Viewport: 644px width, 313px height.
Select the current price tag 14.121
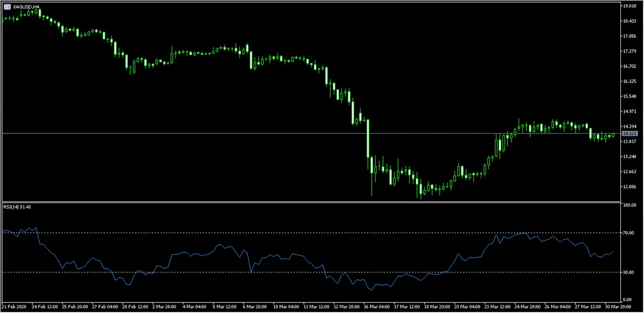(628, 133)
